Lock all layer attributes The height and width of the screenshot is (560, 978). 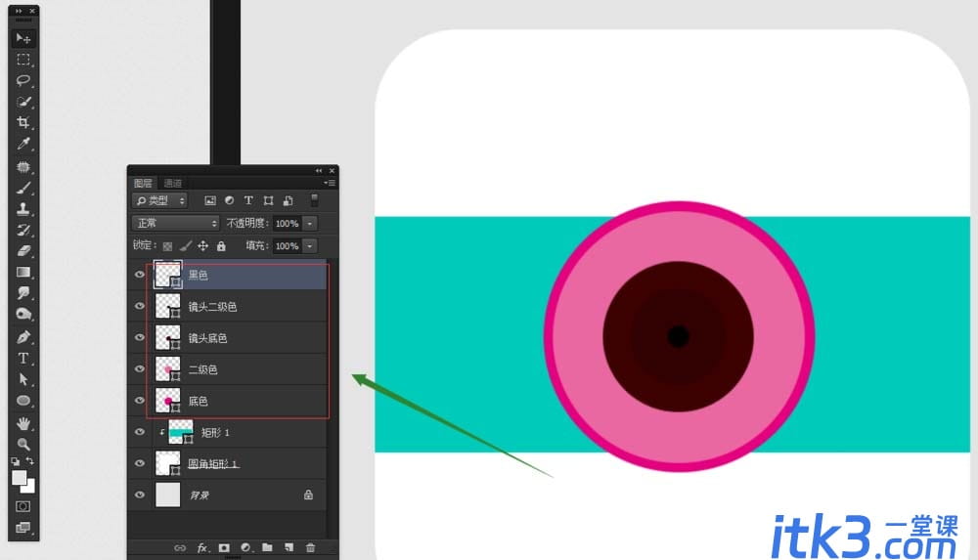tap(221, 246)
